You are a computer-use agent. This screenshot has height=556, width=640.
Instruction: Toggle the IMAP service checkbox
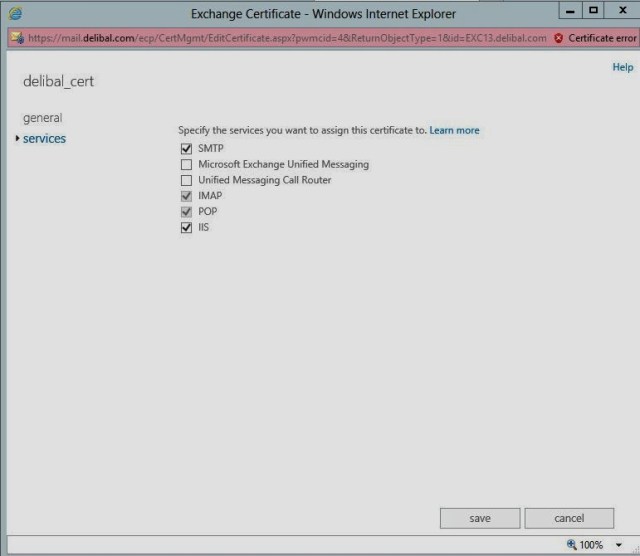click(186, 196)
